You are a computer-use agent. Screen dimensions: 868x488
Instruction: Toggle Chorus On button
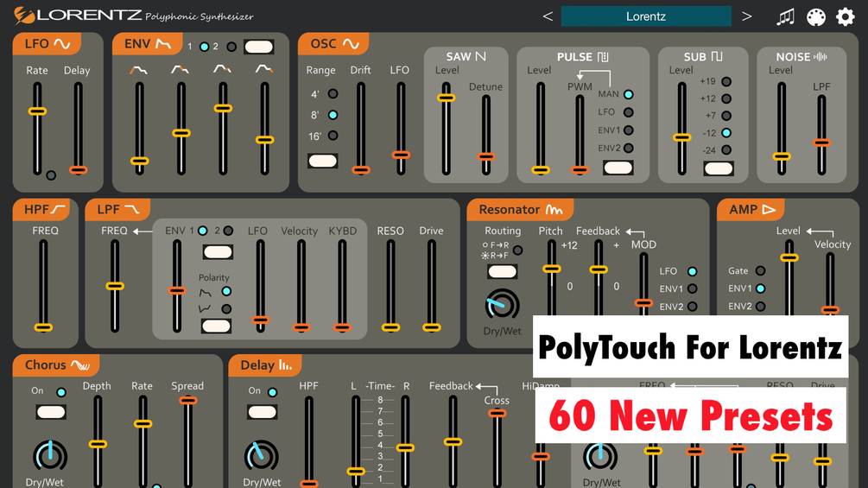click(x=51, y=412)
